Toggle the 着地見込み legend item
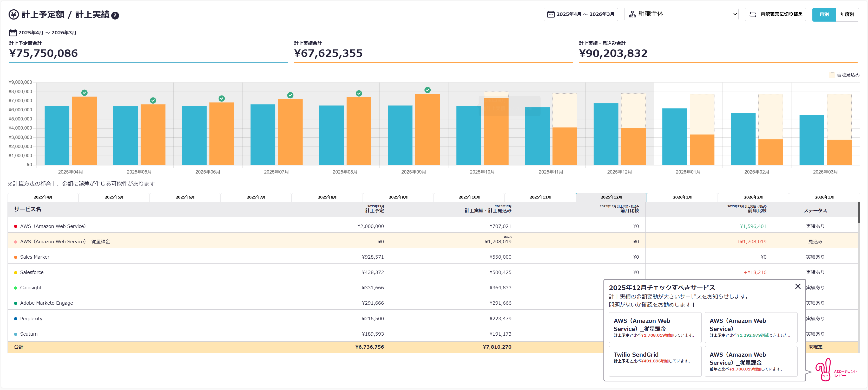The height and width of the screenshot is (390, 868). pyautogui.click(x=844, y=75)
